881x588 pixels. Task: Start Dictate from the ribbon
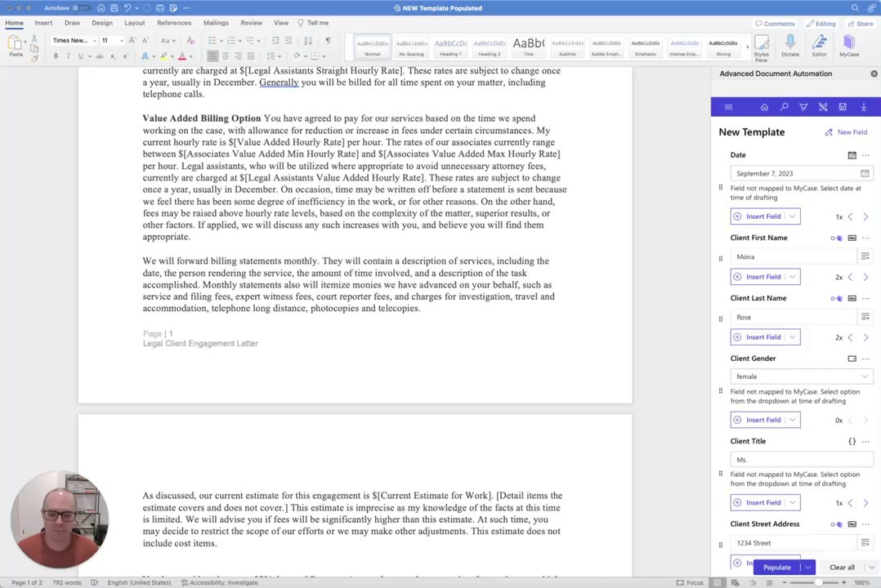coord(790,46)
